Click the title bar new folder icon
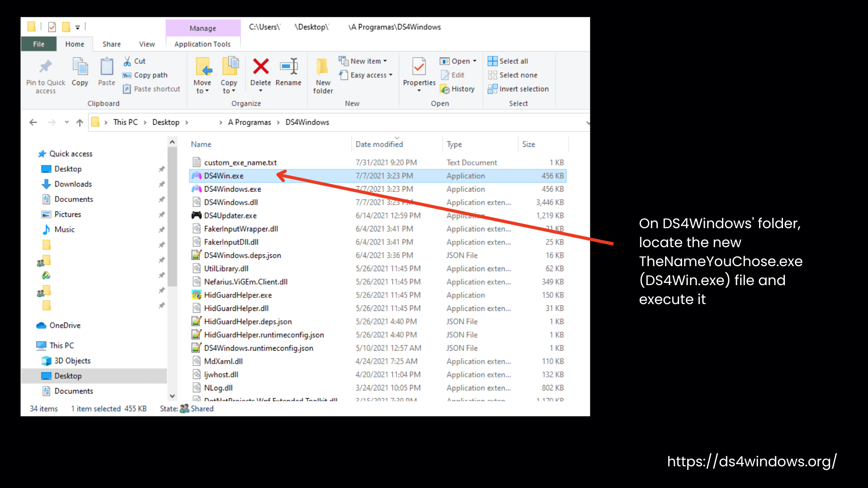The image size is (868, 488). 66,27
